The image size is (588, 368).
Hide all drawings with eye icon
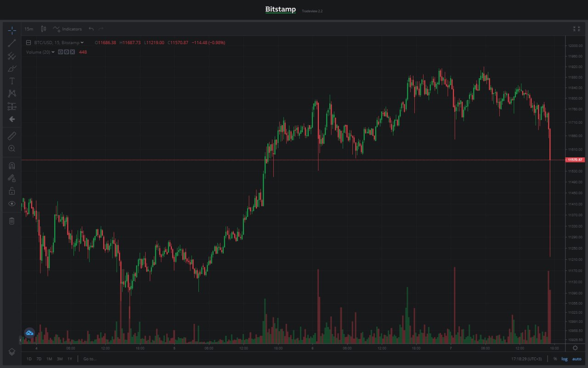(12, 203)
